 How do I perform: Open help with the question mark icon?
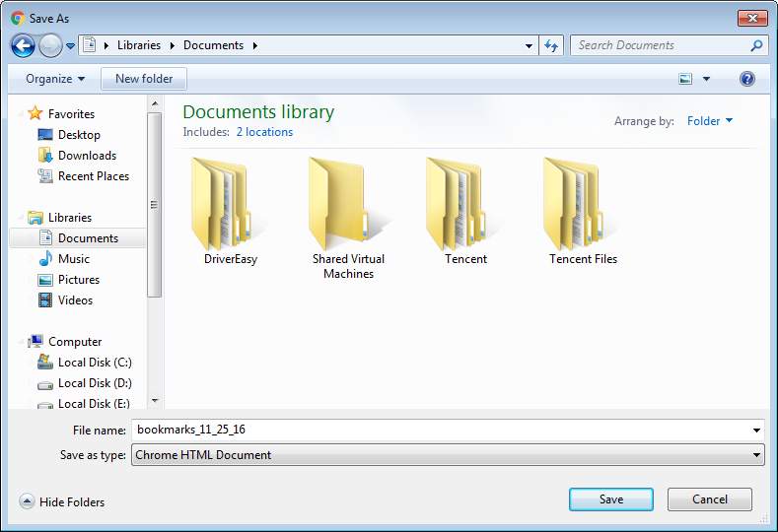click(x=747, y=79)
